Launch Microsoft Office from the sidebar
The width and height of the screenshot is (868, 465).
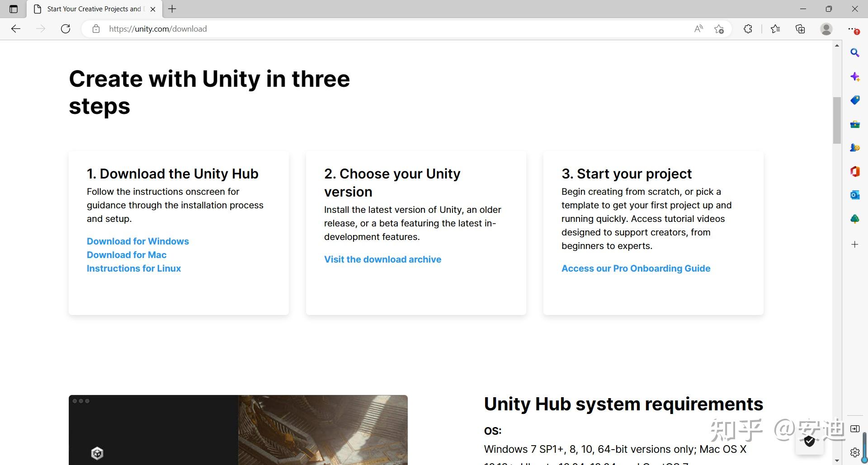[855, 172]
